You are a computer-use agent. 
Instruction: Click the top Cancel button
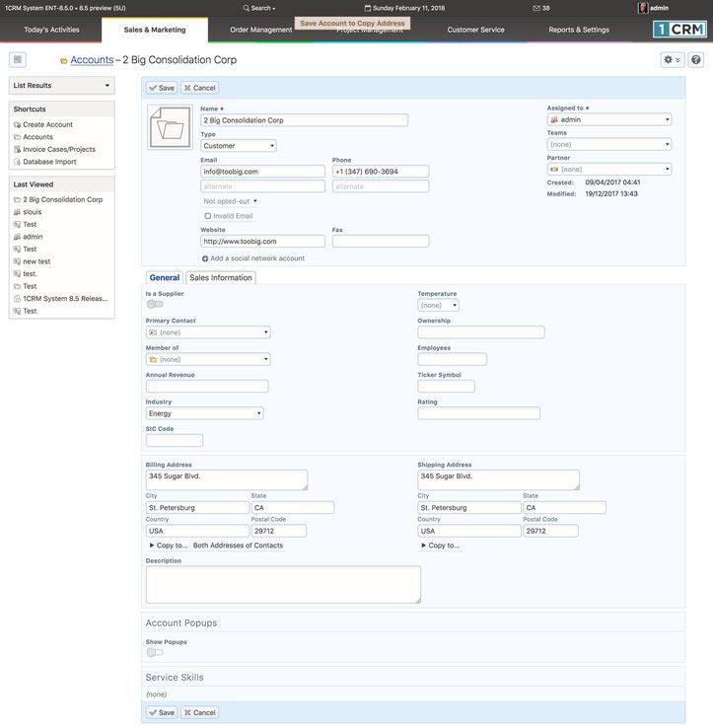pyautogui.click(x=199, y=88)
